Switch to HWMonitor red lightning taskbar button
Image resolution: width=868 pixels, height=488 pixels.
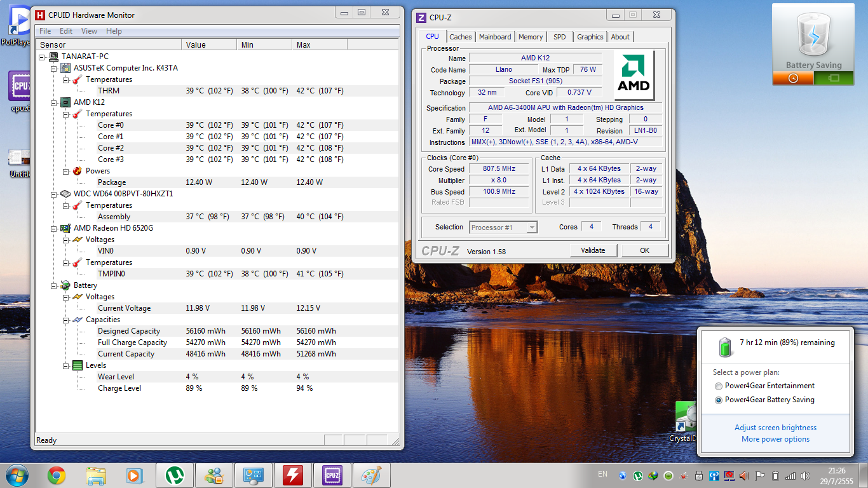(293, 475)
